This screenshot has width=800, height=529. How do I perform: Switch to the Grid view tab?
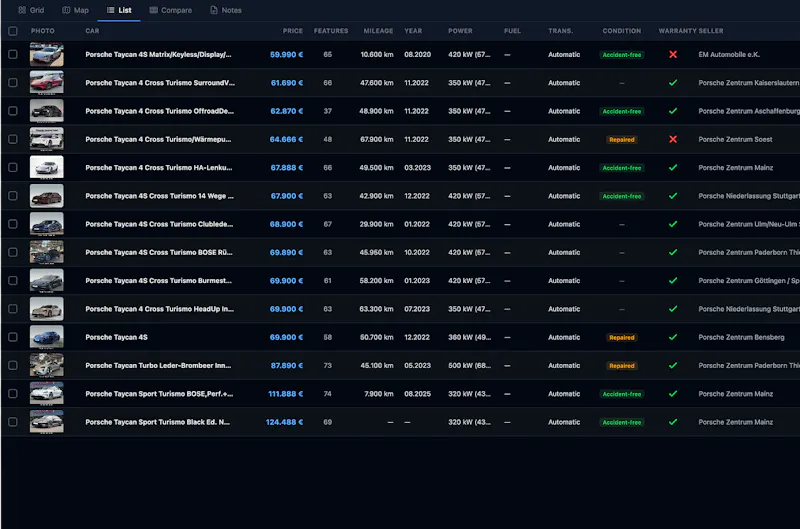(31, 10)
